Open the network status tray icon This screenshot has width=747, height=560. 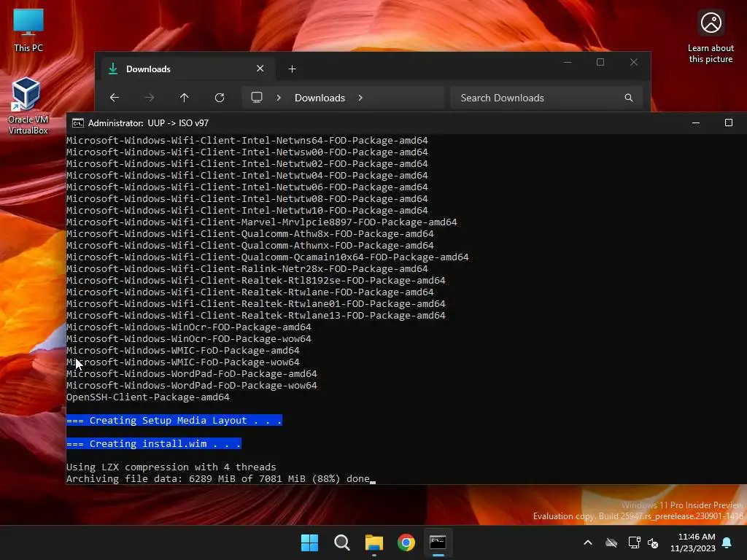(x=634, y=542)
